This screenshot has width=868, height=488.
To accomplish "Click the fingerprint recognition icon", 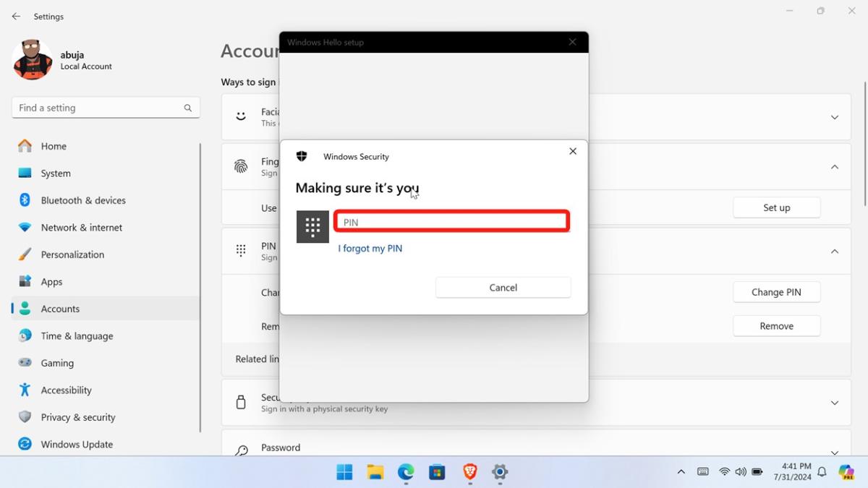I will point(240,166).
